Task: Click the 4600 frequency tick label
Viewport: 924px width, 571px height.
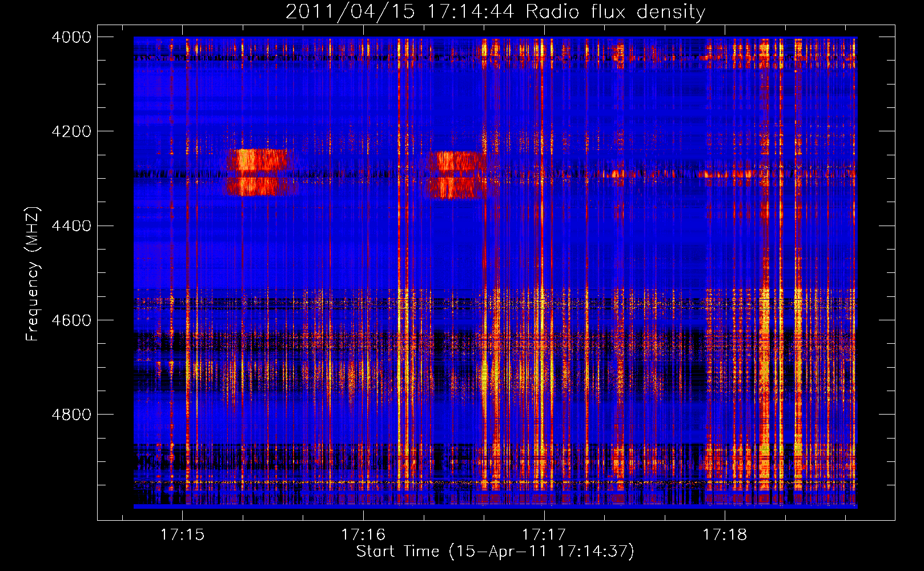Action: point(71,320)
